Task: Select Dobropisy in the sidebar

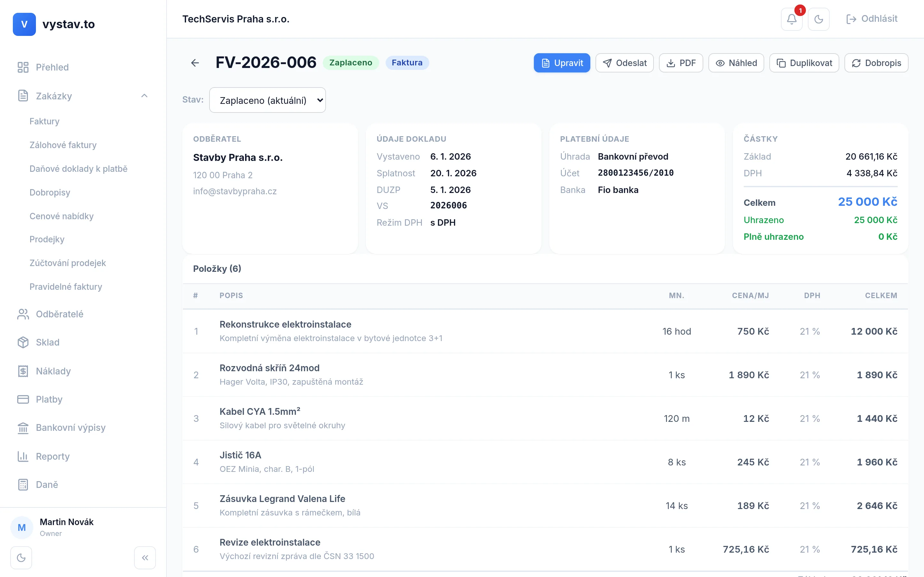Action: pyautogui.click(x=50, y=192)
